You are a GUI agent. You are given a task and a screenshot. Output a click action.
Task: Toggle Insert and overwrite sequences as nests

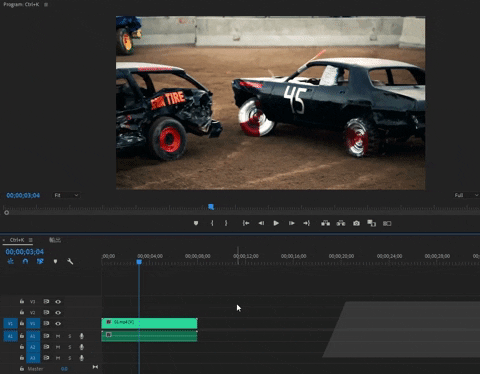click(x=11, y=261)
